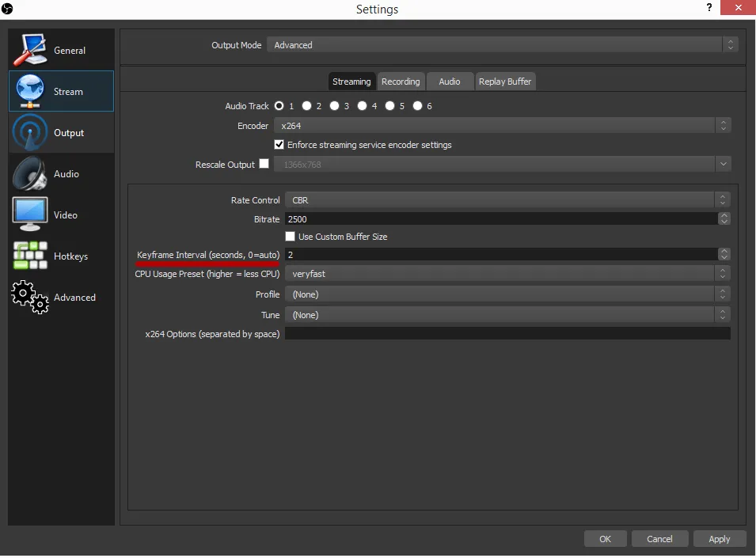Click the OBS logo in title bar
This screenshot has height=558, width=756.
coord(7,9)
